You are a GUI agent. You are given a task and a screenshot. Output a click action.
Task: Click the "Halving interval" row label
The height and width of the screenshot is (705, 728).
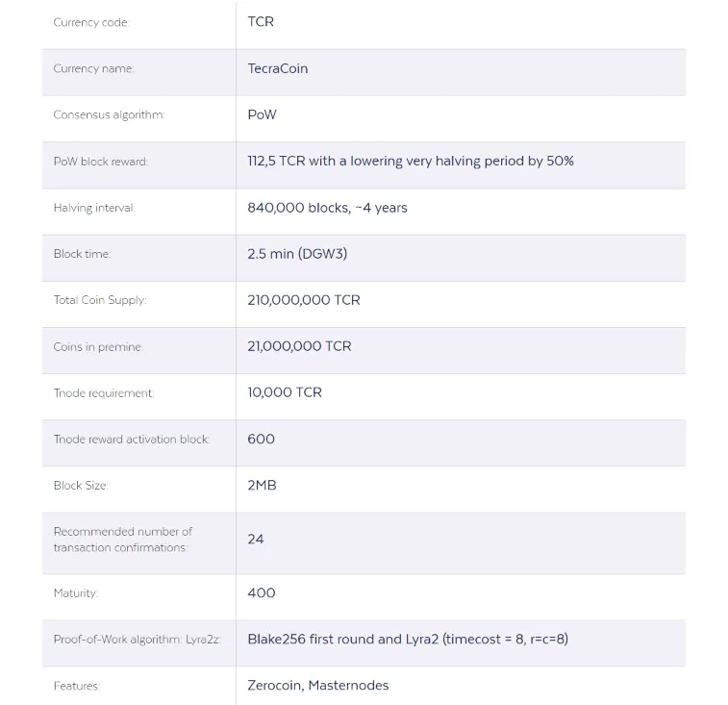94,208
